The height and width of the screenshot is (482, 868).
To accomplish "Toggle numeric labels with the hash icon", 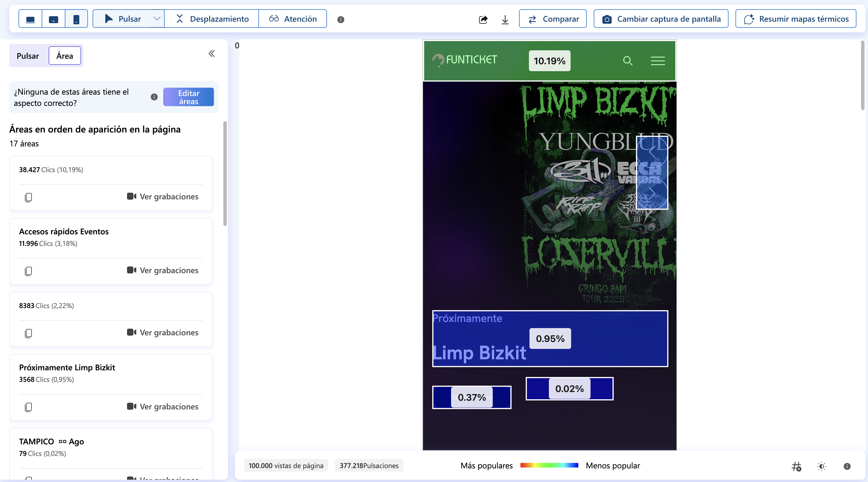I will [797, 466].
